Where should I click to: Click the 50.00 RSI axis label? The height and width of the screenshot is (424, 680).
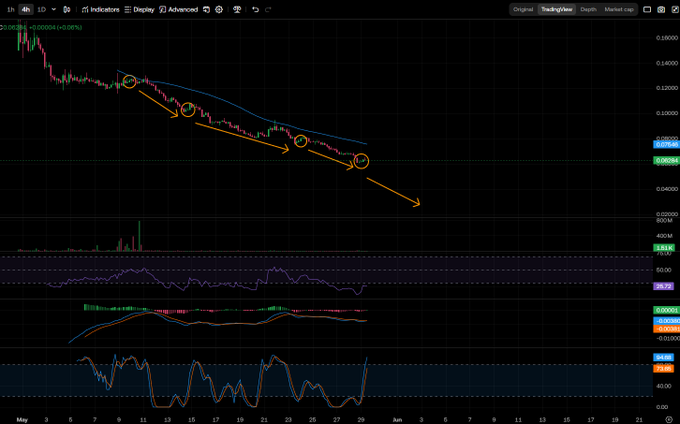664,270
